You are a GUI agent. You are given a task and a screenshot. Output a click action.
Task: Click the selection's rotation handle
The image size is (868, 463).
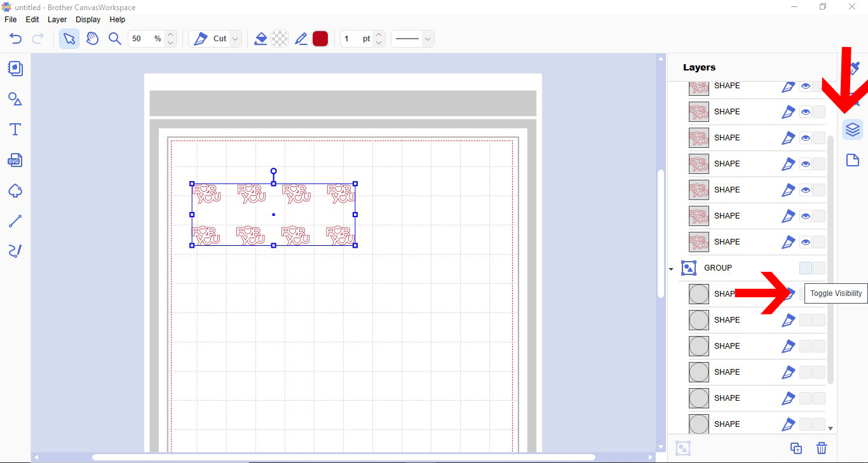pos(274,171)
